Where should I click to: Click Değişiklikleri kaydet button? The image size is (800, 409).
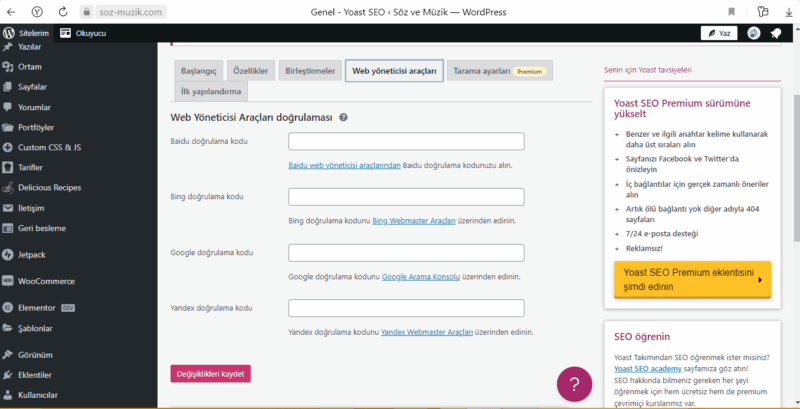pyautogui.click(x=210, y=373)
